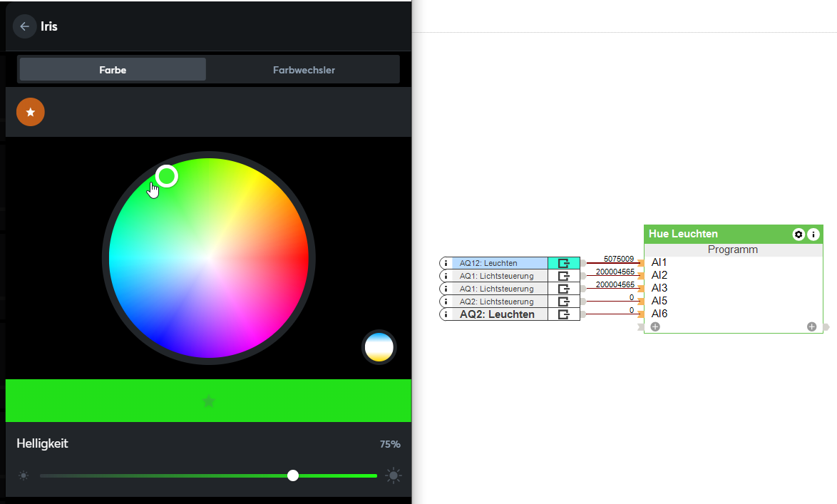Screen dimensions: 837x504
Task: Click the Helligkeit slider handle
Action: click(x=293, y=475)
